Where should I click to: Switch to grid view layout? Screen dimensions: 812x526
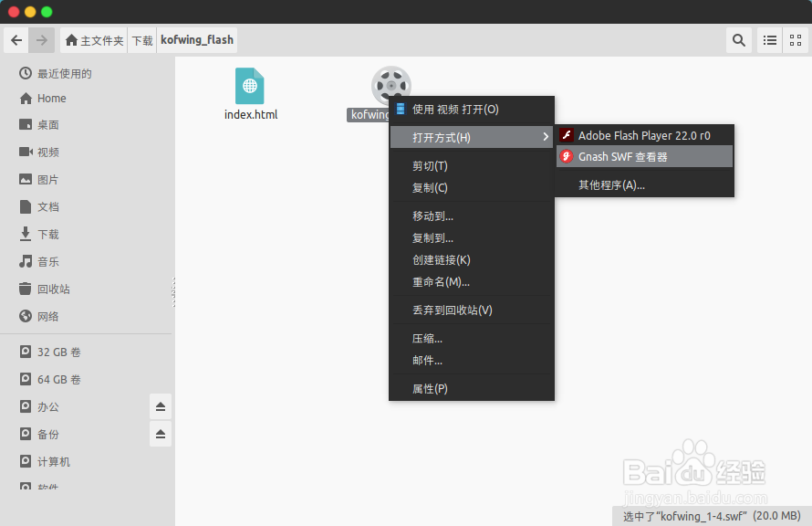796,40
